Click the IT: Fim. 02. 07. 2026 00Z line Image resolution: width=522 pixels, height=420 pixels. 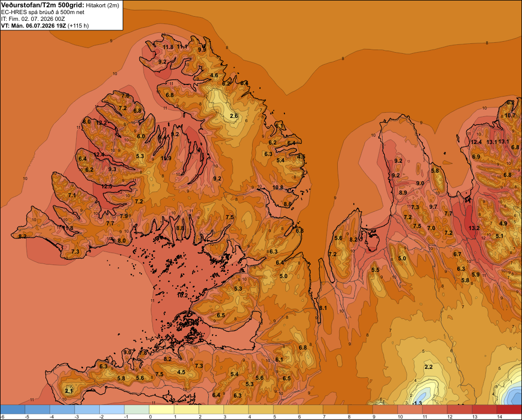33,19
